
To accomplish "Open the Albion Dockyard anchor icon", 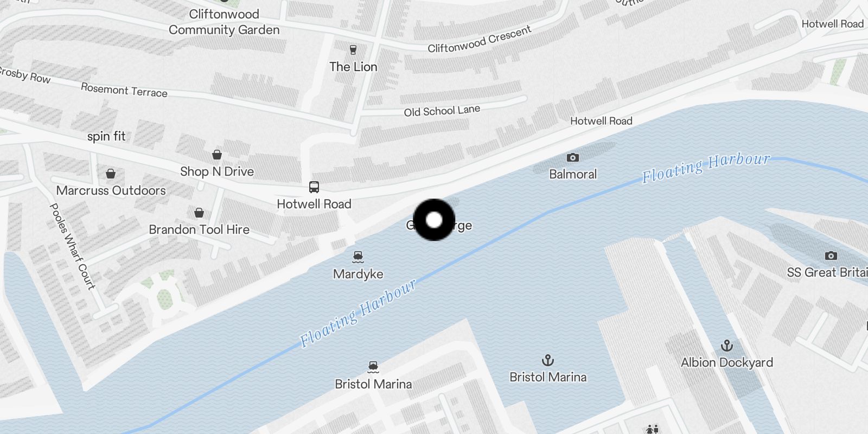I will (x=727, y=346).
